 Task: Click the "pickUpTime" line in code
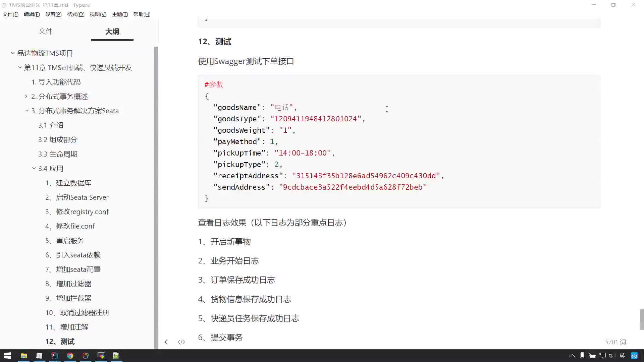tap(274, 153)
